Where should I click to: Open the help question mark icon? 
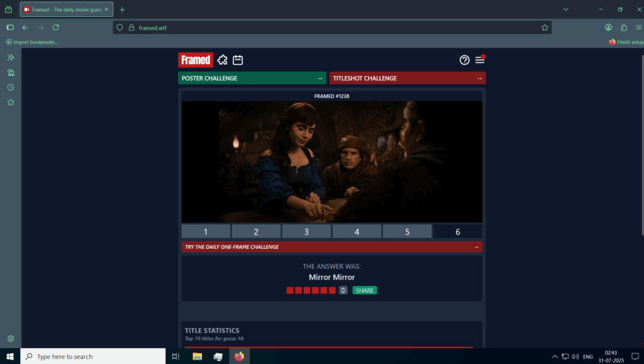pos(465,60)
